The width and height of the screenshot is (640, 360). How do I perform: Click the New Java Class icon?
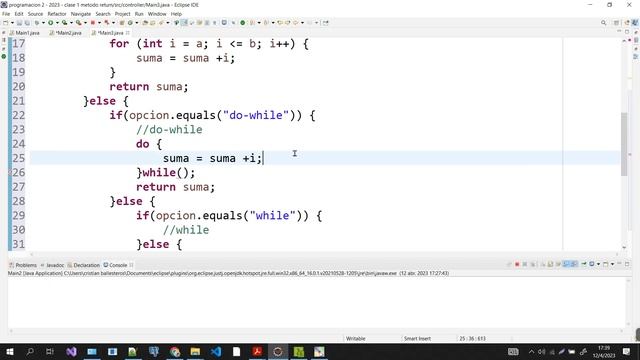130,23
